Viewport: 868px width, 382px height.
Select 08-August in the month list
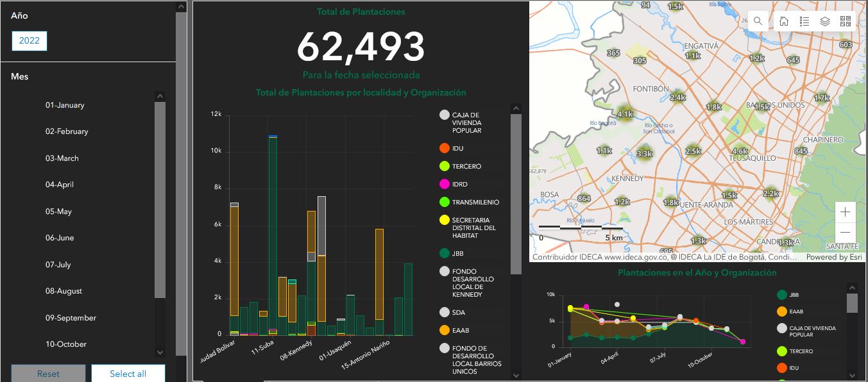click(x=64, y=291)
